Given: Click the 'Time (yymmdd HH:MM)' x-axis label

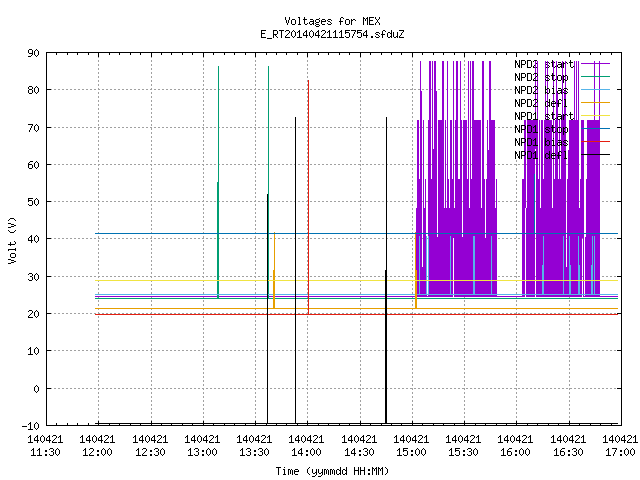Looking at the screenshot, I should click(332, 471).
